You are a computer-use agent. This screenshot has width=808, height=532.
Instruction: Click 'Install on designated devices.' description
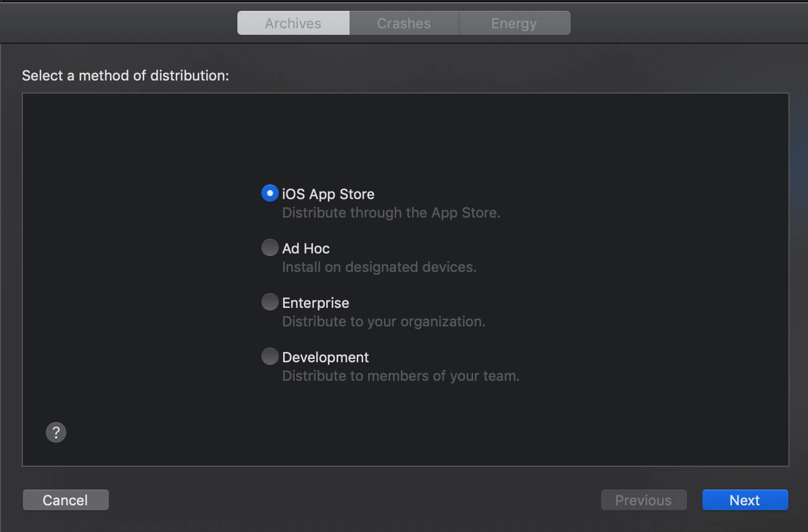point(379,267)
